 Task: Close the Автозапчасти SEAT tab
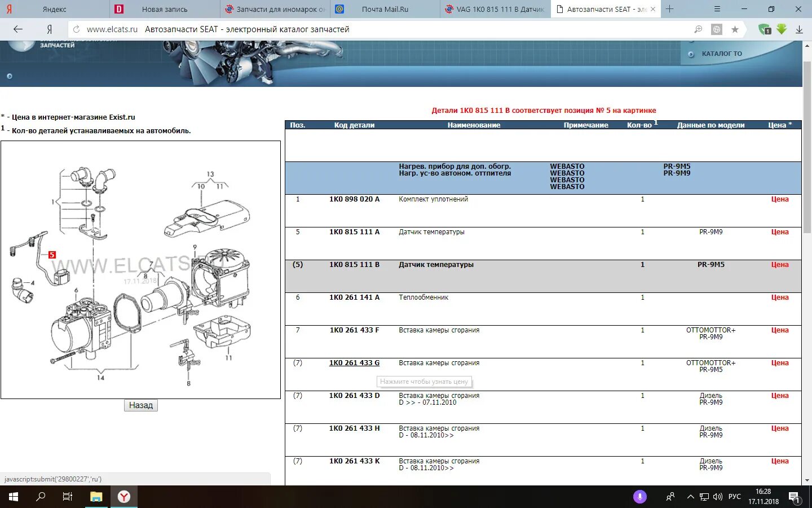tap(653, 9)
